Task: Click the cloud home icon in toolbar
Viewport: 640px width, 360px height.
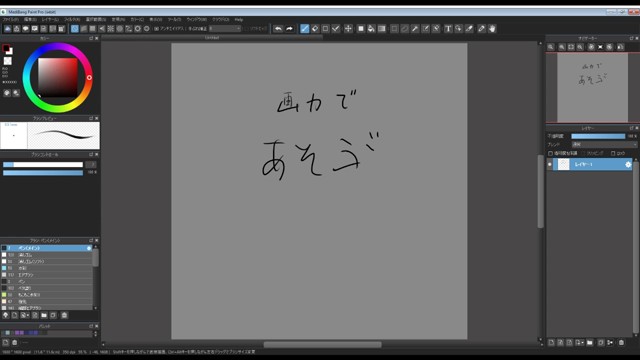Action: coord(7,29)
